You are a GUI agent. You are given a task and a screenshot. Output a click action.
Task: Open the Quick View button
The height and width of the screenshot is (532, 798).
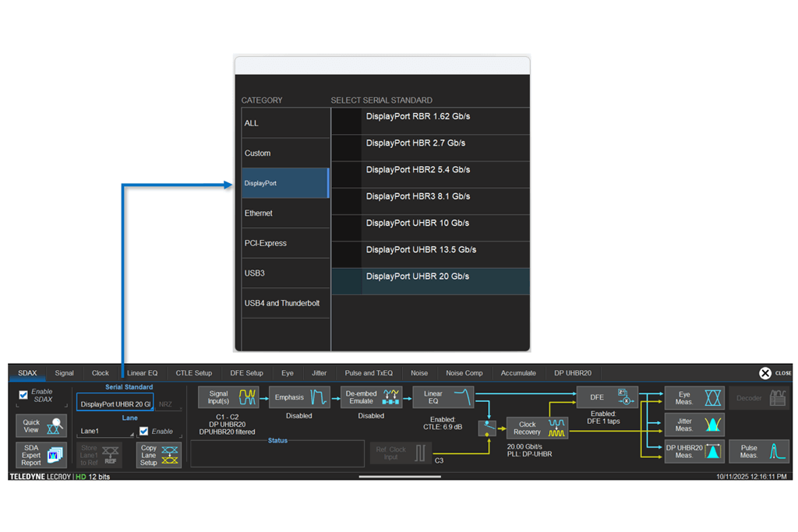[x=41, y=425]
